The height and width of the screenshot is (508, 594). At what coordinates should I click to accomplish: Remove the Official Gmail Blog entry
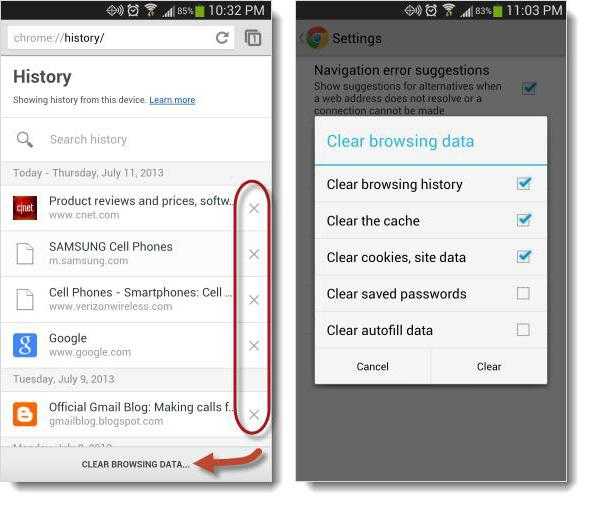pos(254,414)
